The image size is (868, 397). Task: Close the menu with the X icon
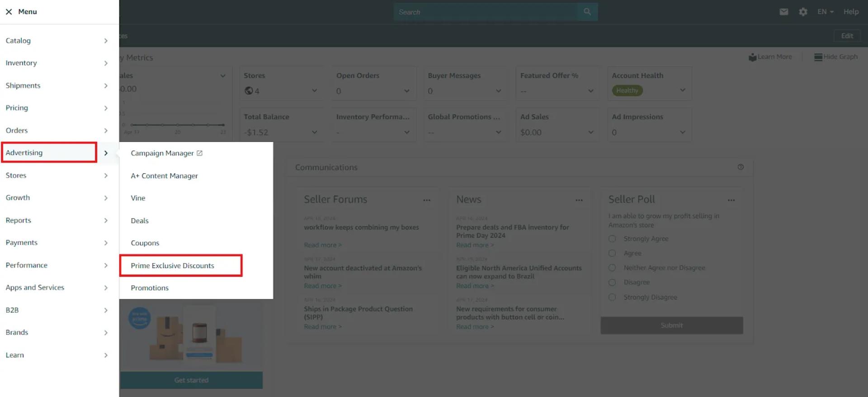(9, 12)
